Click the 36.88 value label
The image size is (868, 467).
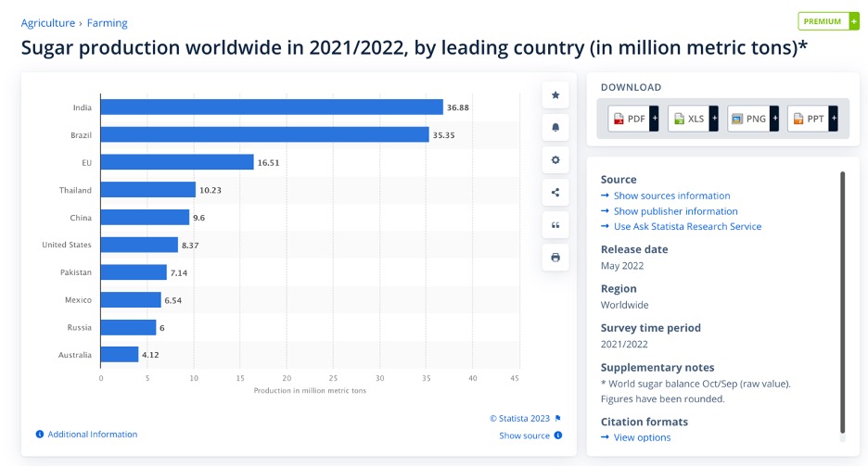pos(458,107)
